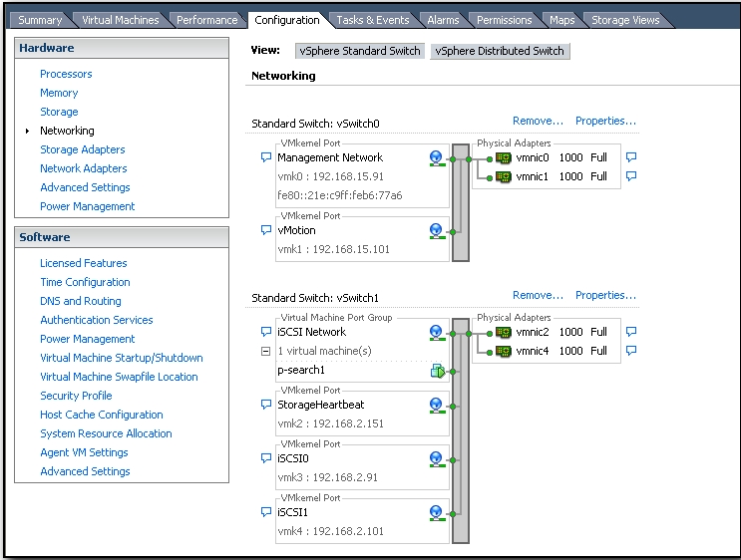Click the info bubble beside iSCSI1
The height and width of the screenshot is (560, 741).
point(266,512)
